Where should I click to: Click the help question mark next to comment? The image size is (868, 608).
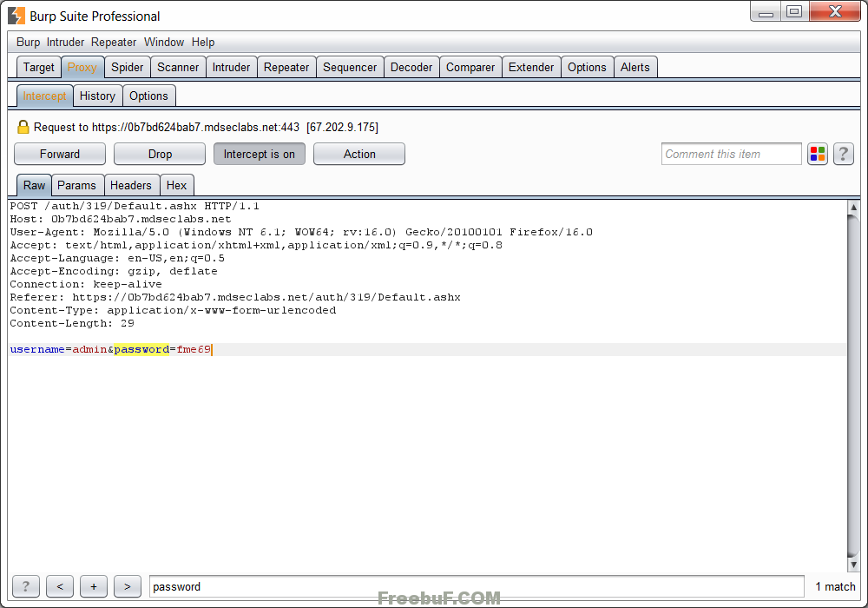pyautogui.click(x=843, y=154)
